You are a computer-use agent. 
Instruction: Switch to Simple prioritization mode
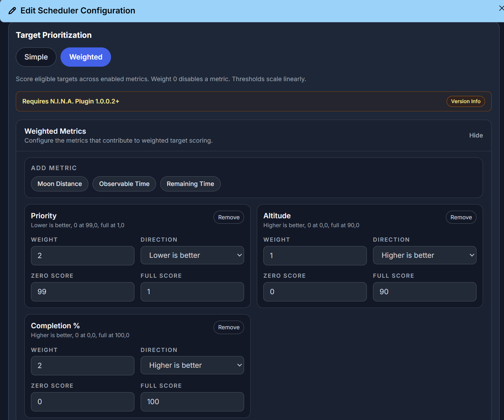36,57
